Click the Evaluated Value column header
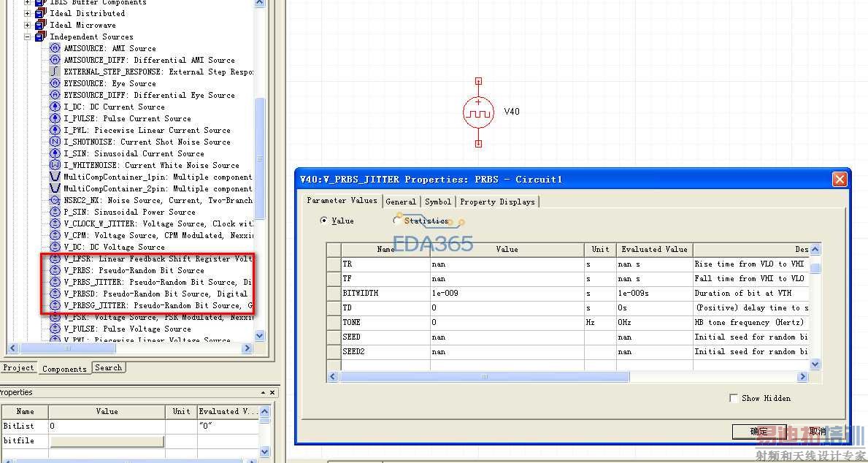Screen dimensions: 868x463 click(654, 249)
